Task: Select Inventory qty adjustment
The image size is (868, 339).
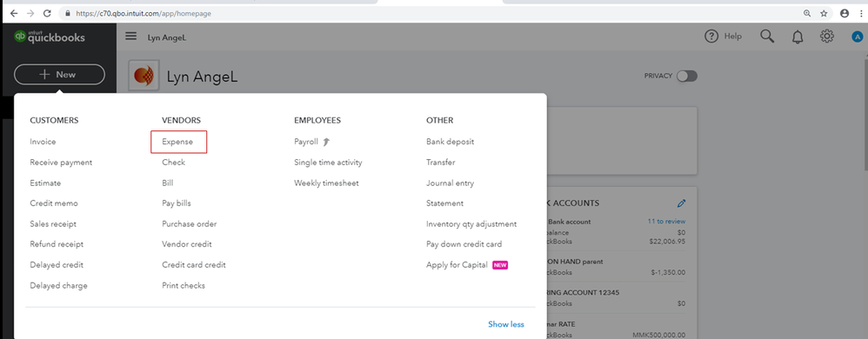Action: coord(471,224)
